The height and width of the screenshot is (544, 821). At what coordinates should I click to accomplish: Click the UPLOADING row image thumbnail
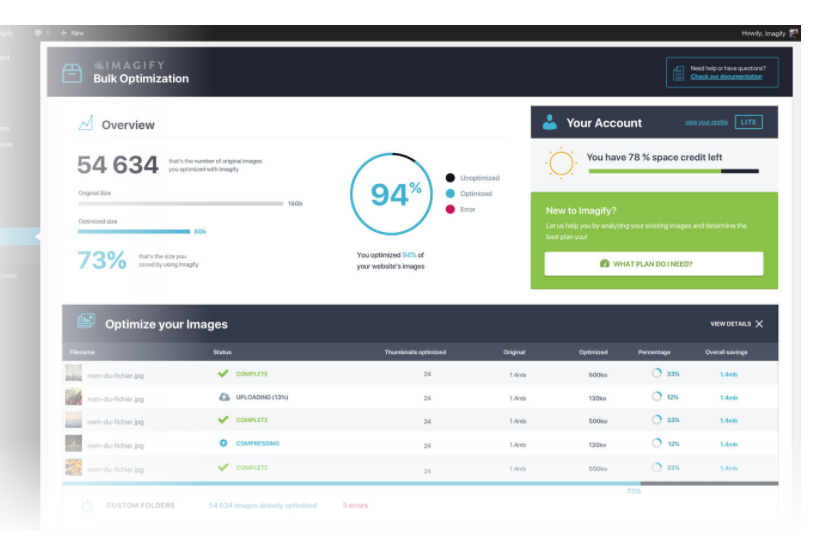(73, 397)
